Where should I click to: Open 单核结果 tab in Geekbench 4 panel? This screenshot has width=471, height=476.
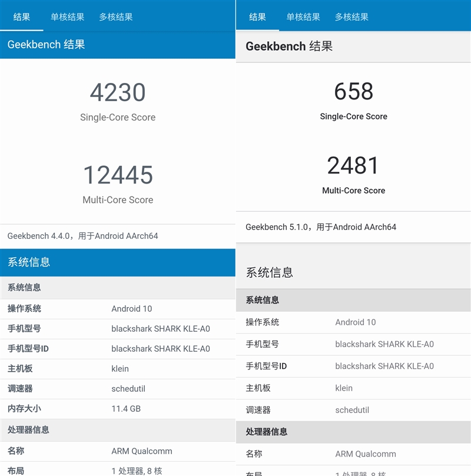tap(68, 17)
